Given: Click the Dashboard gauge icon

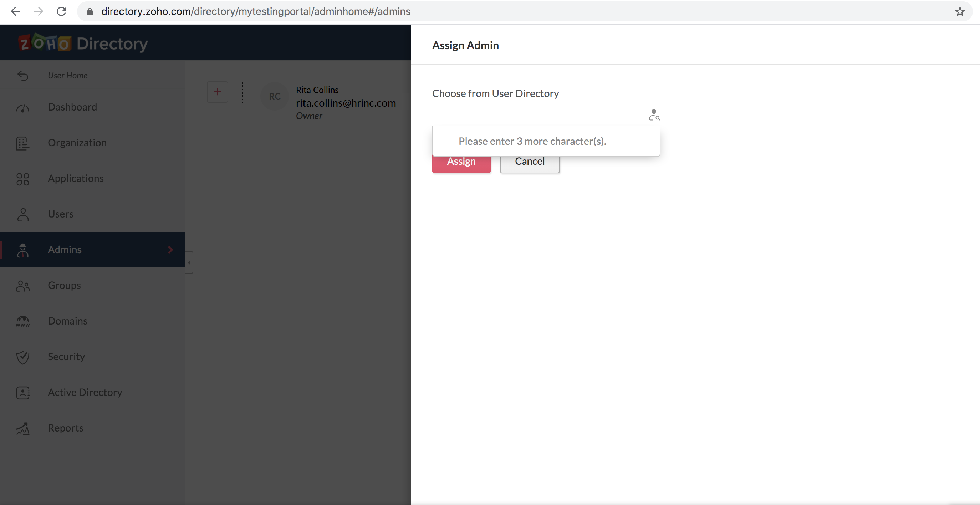Looking at the screenshot, I should pos(23,108).
